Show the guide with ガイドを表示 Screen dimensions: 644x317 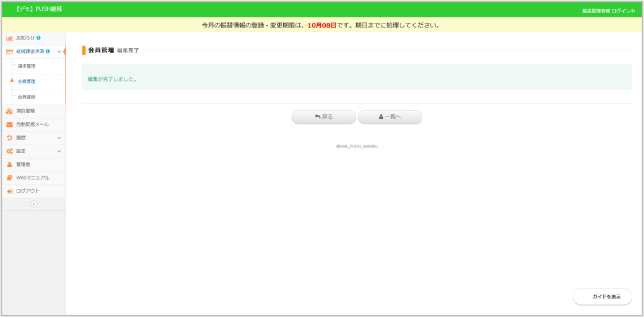click(602, 296)
